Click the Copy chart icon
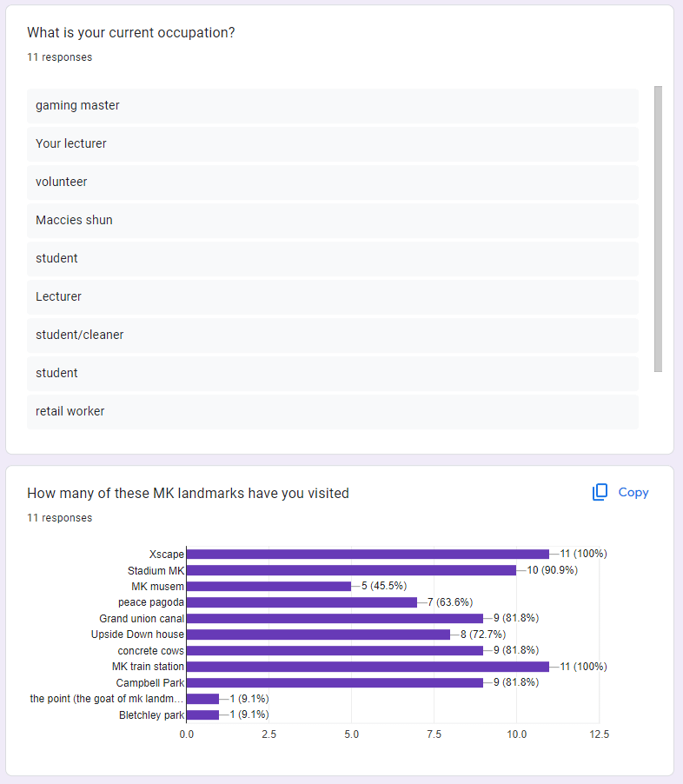The height and width of the screenshot is (784, 683). pyautogui.click(x=600, y=492)
